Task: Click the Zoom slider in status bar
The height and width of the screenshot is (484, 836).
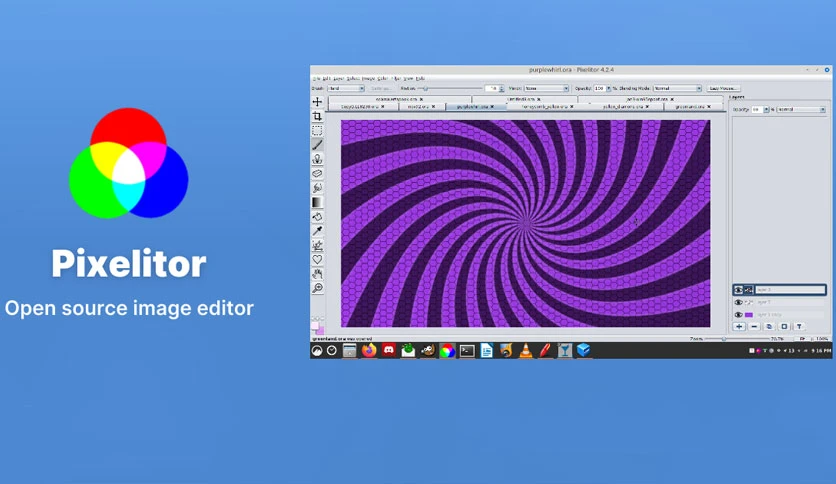Action: point(735,338)
